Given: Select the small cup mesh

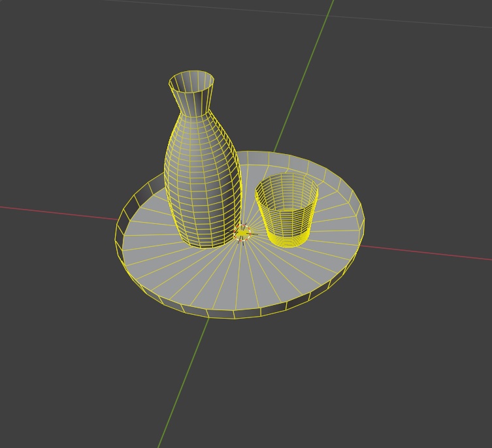Looking at the screenshot, I should coord(286,210).
